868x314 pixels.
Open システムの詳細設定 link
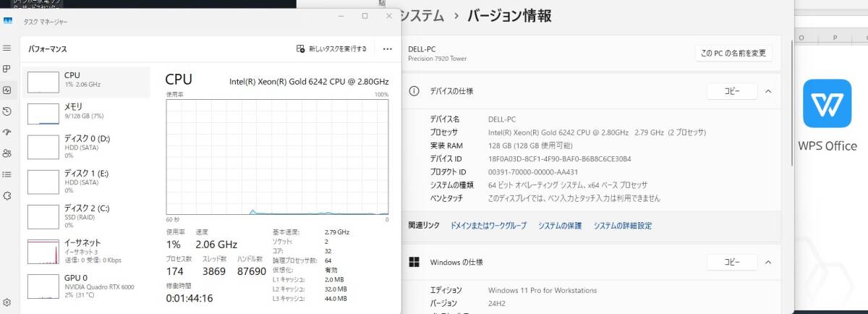[623, 226]
